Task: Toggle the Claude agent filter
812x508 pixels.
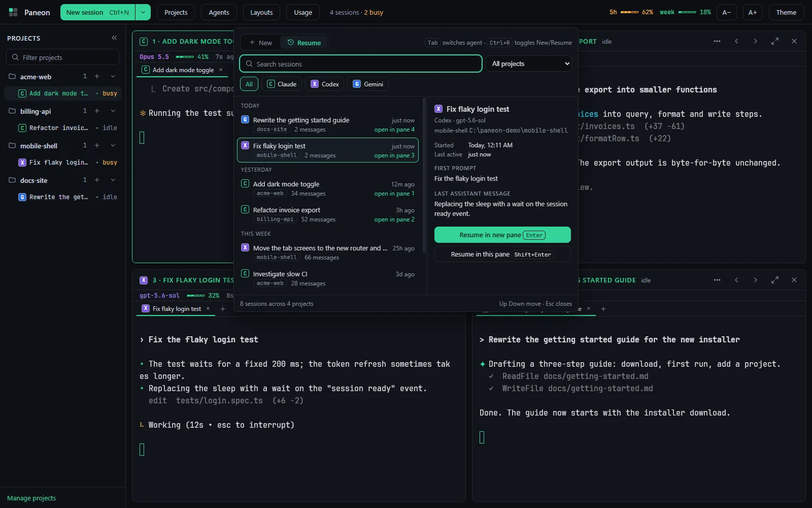Action: coord(282,84)
